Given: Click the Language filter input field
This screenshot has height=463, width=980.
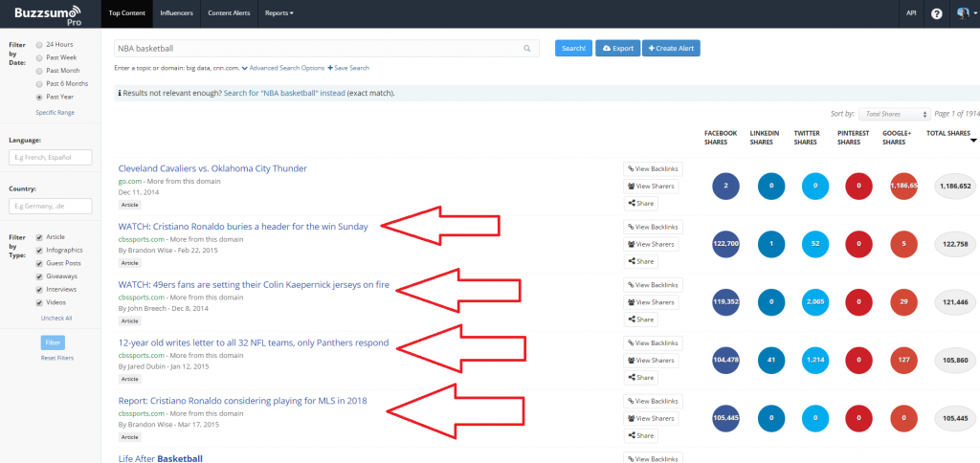Looking at the screenshot, I should coord(50,157).
